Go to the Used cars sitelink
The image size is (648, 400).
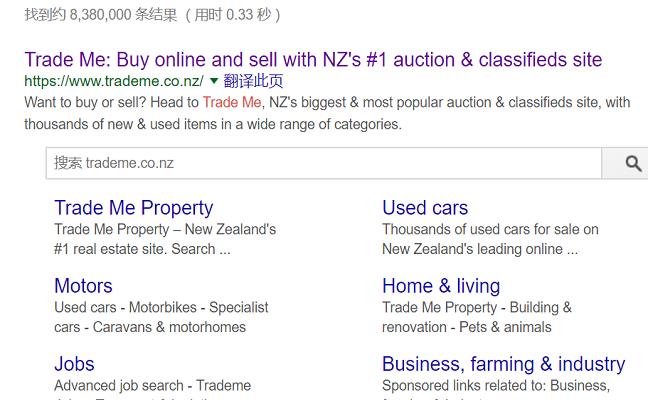(x=424, y=208)
